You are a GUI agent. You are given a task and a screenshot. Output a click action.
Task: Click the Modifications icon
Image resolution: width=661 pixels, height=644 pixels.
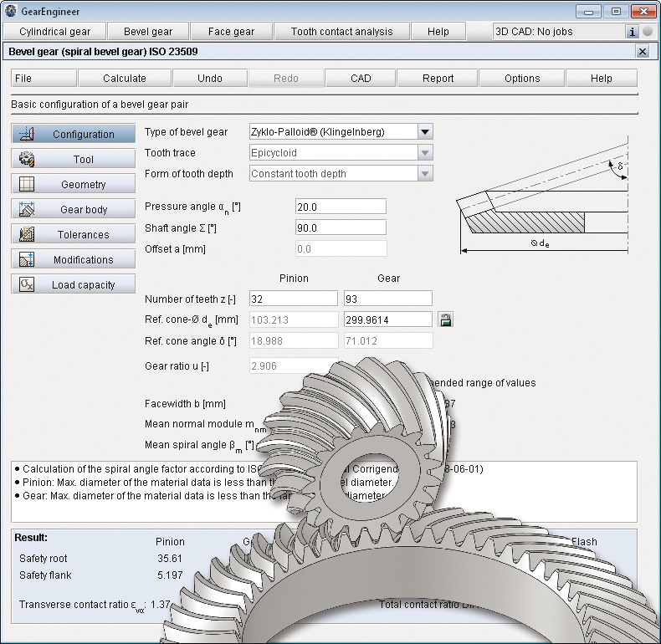pos(27,259)
